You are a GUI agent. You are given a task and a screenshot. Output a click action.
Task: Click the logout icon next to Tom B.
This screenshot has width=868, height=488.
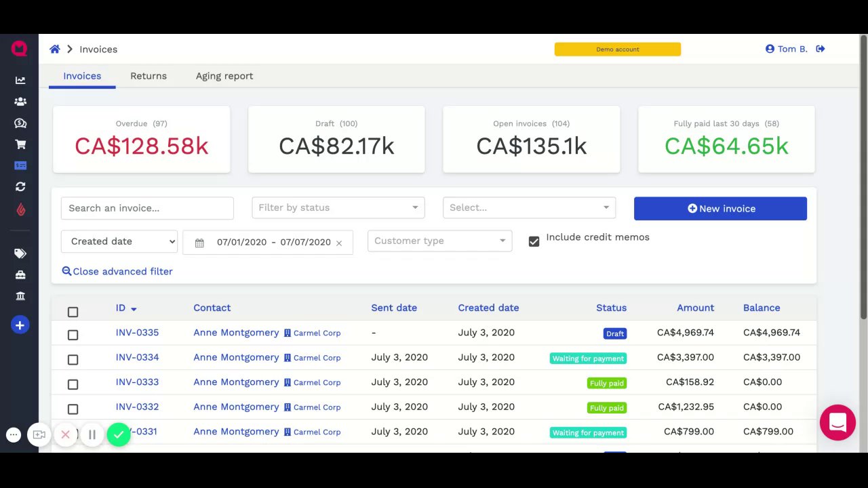[x=821, y=49]
